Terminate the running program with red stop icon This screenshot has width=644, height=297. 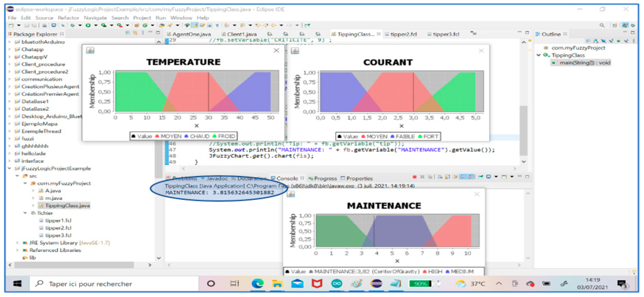(414, 177)
